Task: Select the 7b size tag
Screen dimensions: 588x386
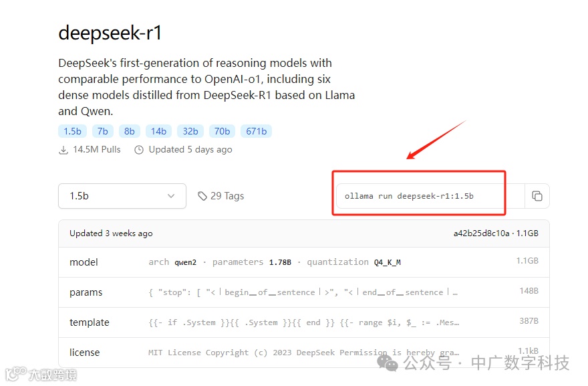Action: pos(103,131)
